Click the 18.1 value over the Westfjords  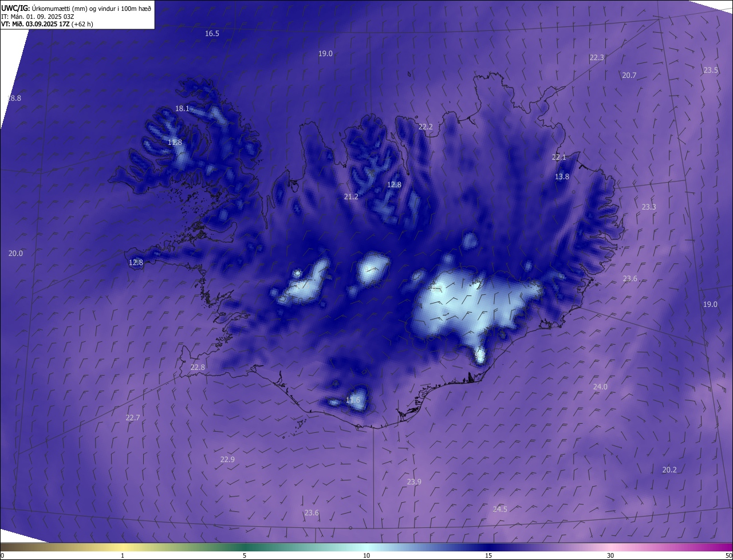click(182, 109)
